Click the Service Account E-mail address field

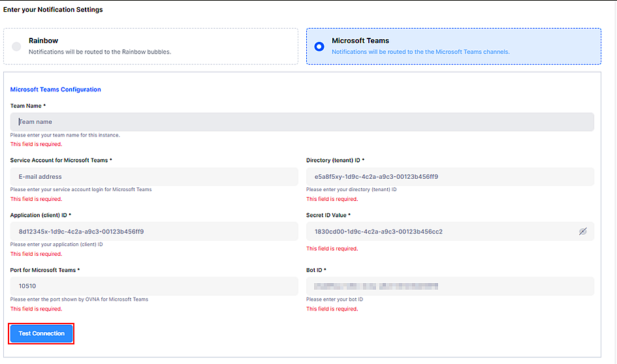[154, 177]
